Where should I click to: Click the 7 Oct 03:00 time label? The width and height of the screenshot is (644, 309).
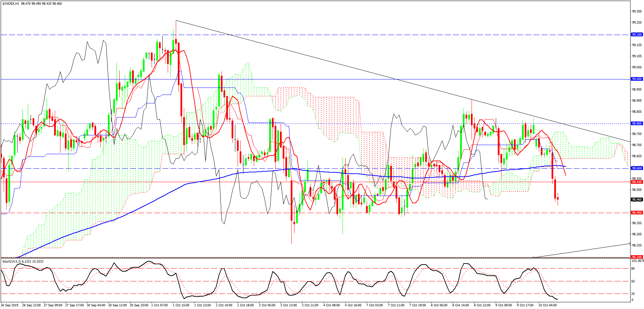coord(375,305)
